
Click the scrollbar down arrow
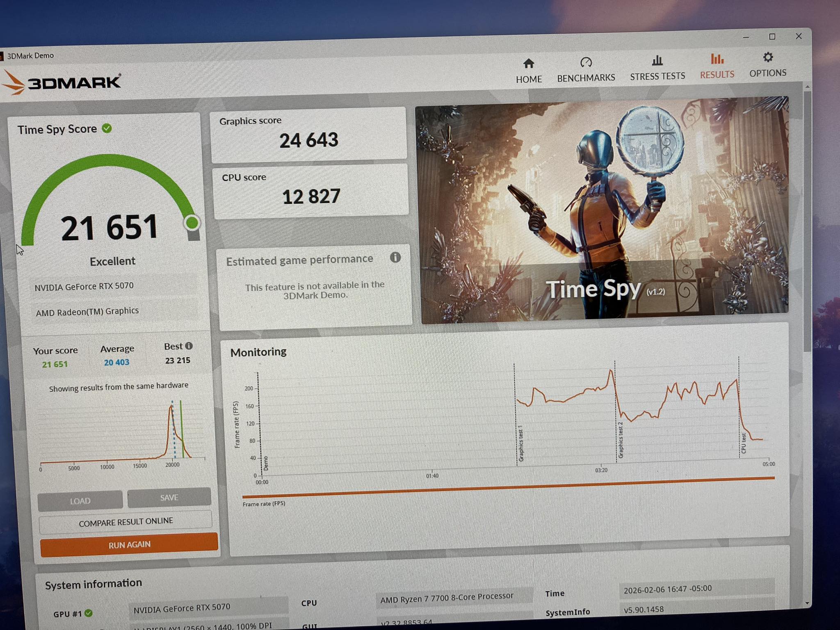pos(807,603)
